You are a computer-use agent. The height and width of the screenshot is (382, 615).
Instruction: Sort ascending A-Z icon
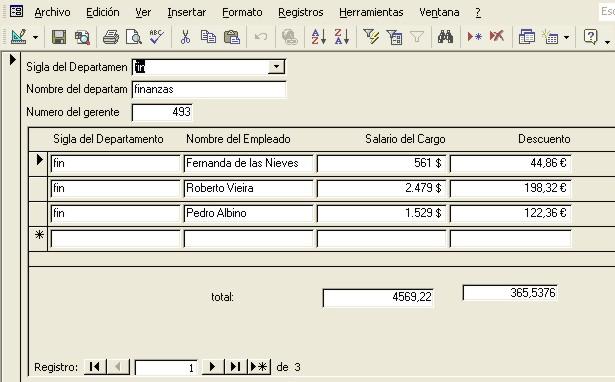pos(318,37)
